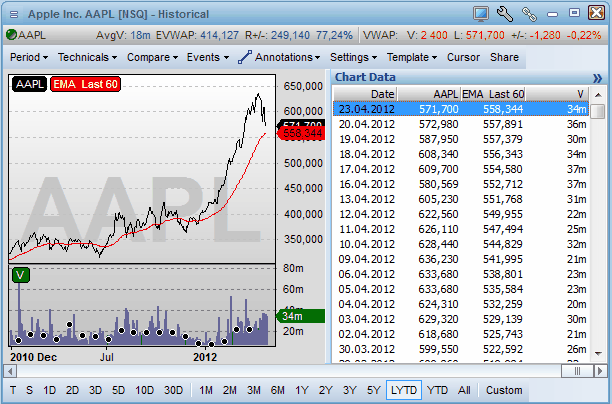
Task: Collapse Chart Data panel with double chevron
Action: (597, 78)
